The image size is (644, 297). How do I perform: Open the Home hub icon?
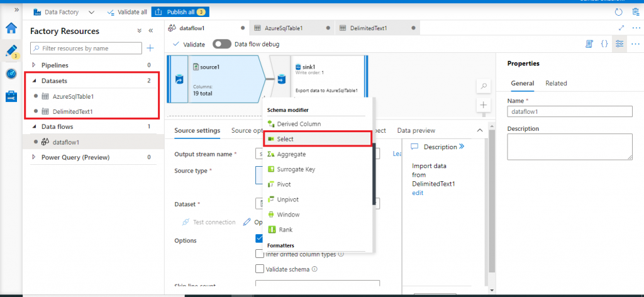pos(11,28)
